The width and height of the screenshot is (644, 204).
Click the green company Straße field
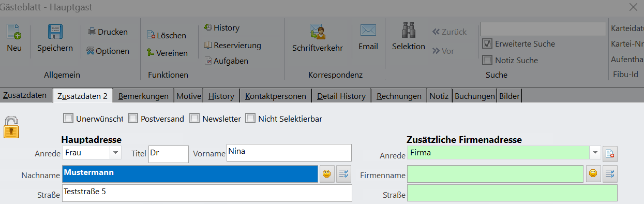pyautogui.click(x=512, y=193)
